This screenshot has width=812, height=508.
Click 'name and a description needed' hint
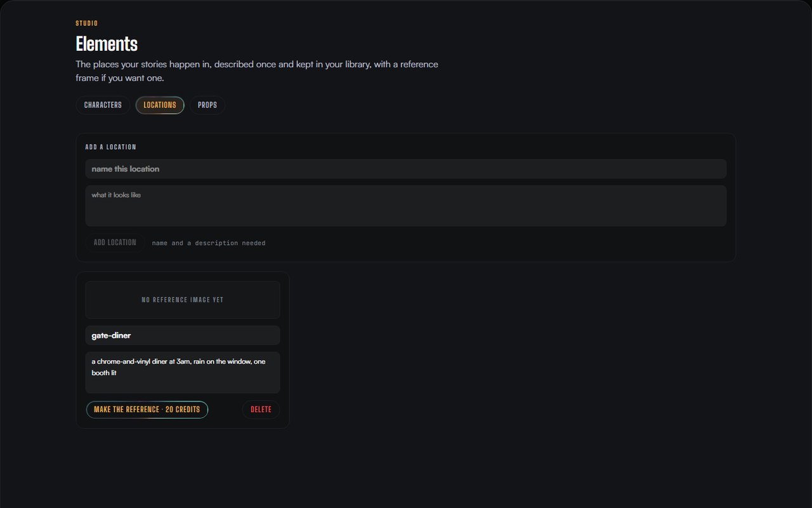pyautogui.click(x=209, y=243)
